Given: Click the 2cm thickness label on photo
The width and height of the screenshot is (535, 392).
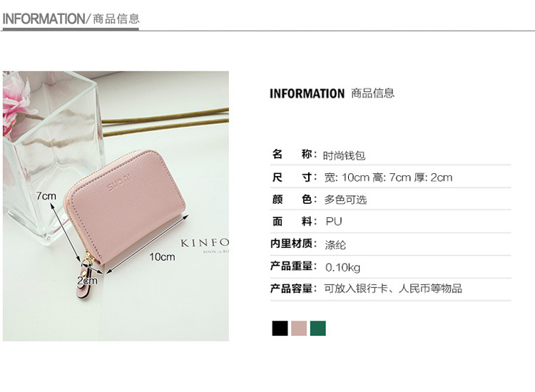Looking at the screenshot, I should [x=87, y=281].
